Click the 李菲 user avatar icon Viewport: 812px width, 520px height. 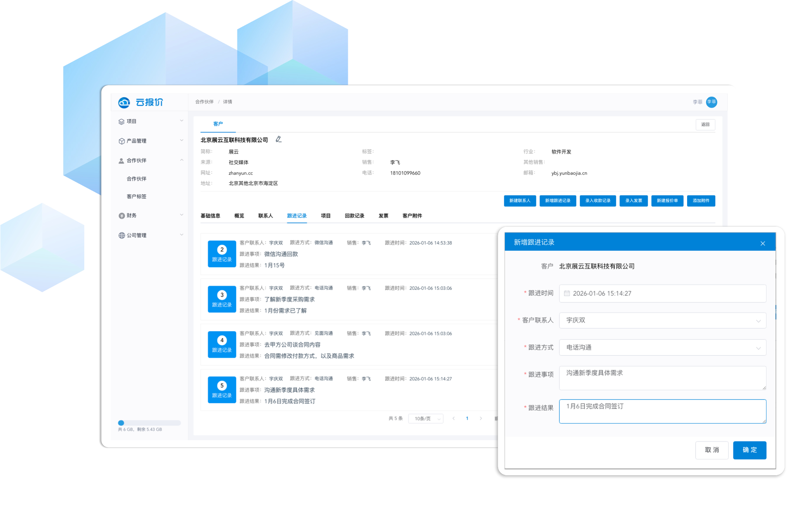point(711,102)
